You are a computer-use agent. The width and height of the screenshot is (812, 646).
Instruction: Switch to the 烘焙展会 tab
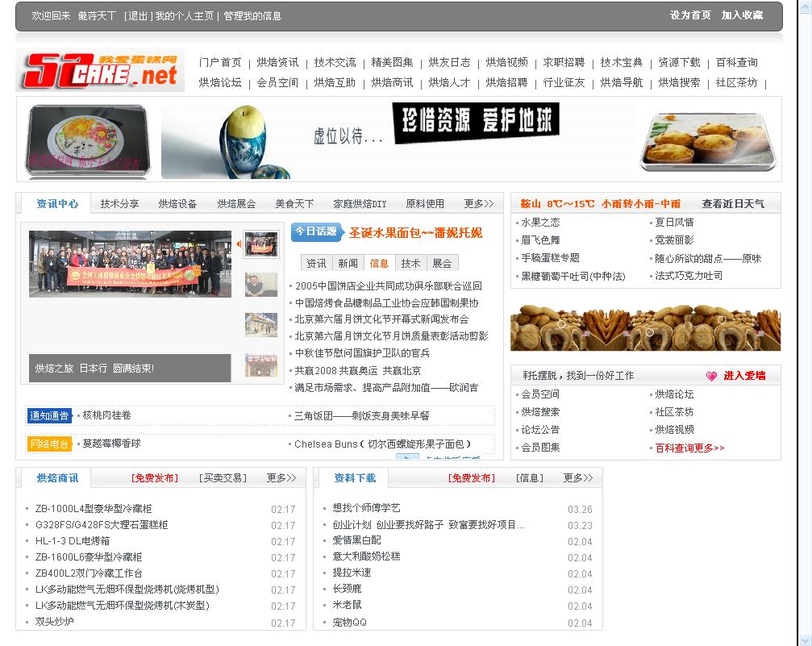tap(236, 203)
